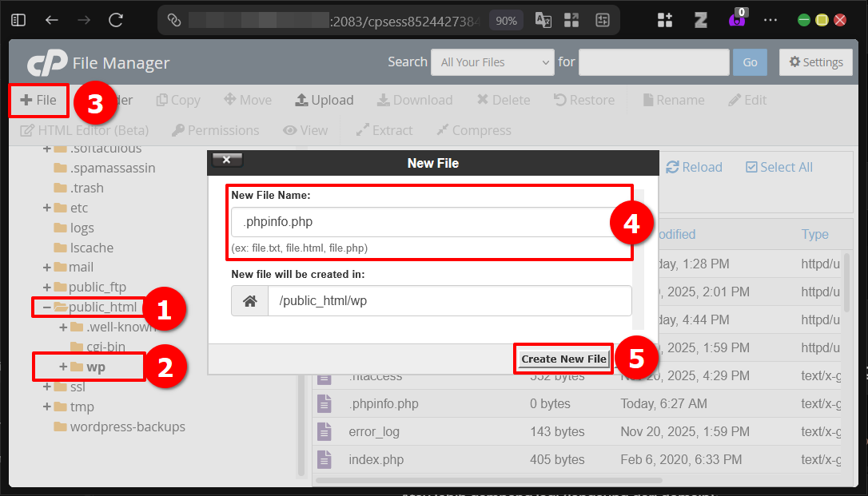This screenshot has height=496, width=868.
Task: Click the Create New File button
Action: [x=563, y=359]
